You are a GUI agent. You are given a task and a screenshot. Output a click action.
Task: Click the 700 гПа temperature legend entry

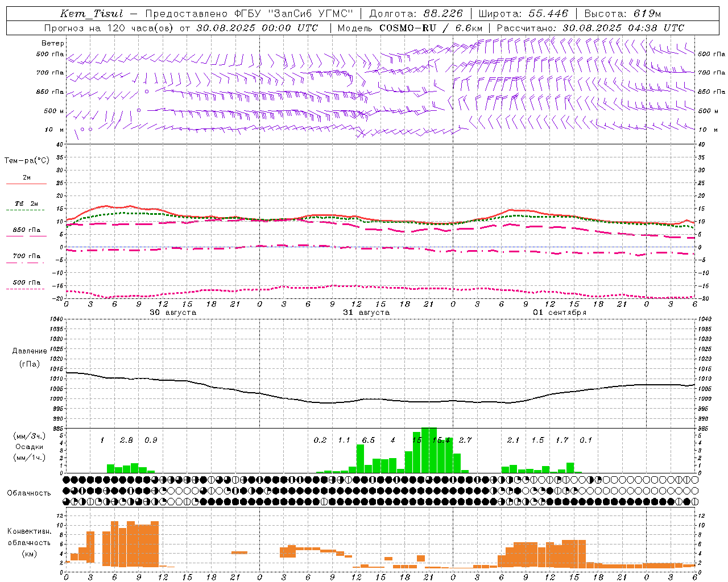(27, 256)
